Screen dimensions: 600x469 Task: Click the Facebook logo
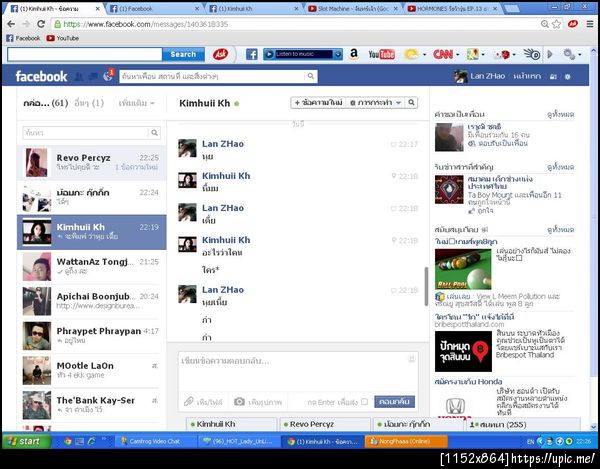point(41,77)
